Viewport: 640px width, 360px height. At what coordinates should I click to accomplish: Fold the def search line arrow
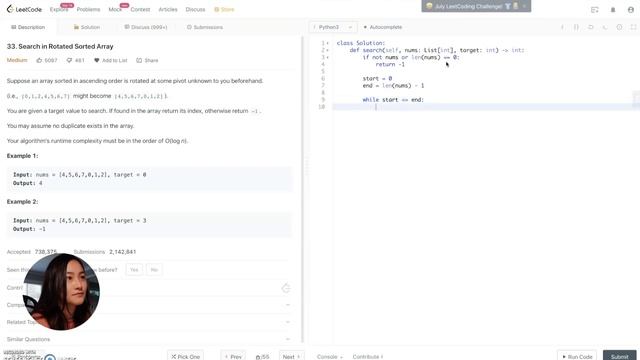[x=327, y=50]
